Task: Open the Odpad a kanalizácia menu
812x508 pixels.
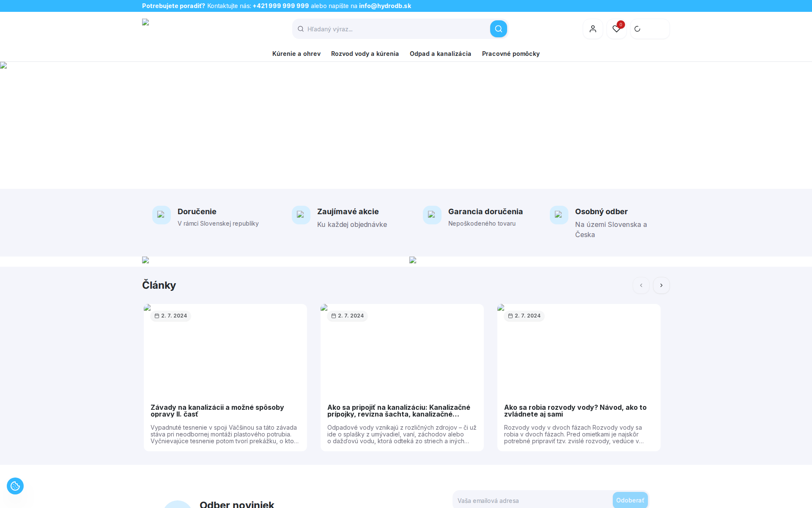Action: 440,54
